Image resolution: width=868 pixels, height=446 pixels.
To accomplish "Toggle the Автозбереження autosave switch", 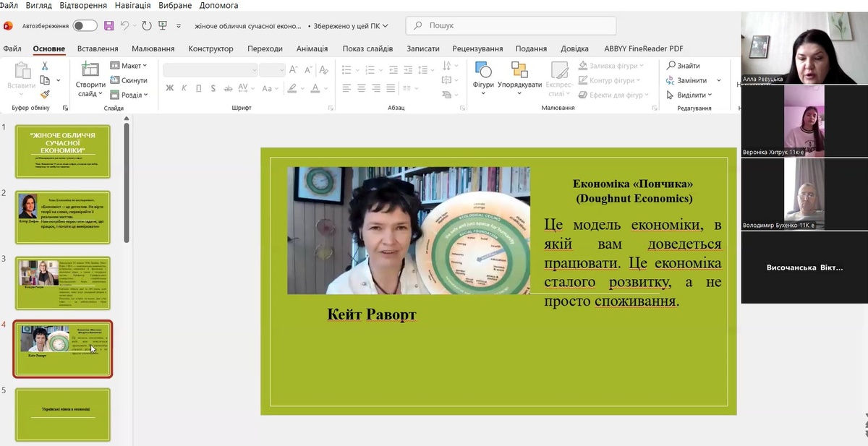I will [85, 26].
